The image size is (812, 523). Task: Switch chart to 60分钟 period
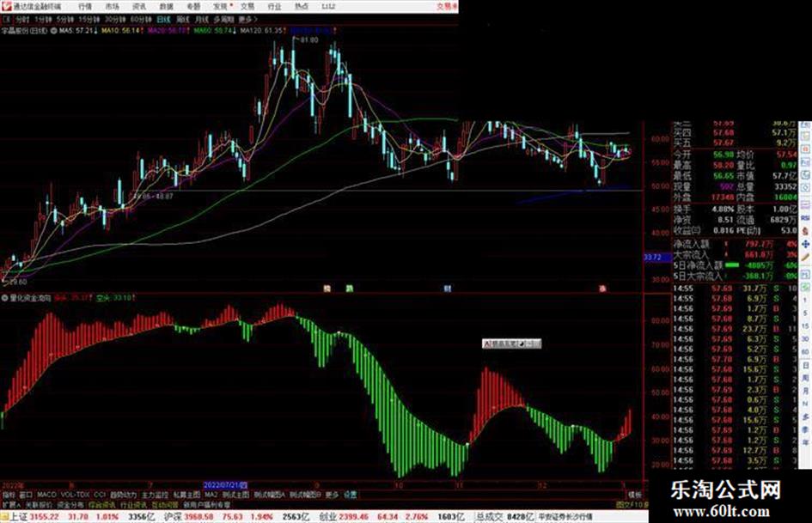(x=141, y=20)
